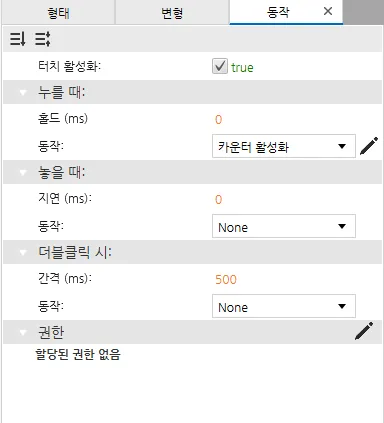
Task: Collapse the 놓을 때 section
Action: click(23, 172)
